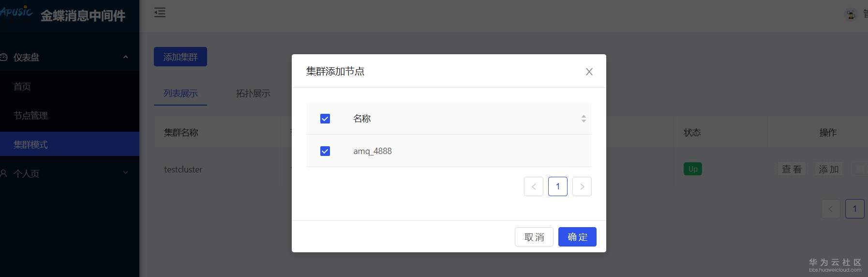This screenshot has width=868, height=277.
Task: Click the 添加集群 button
Action: coord(180,57)
